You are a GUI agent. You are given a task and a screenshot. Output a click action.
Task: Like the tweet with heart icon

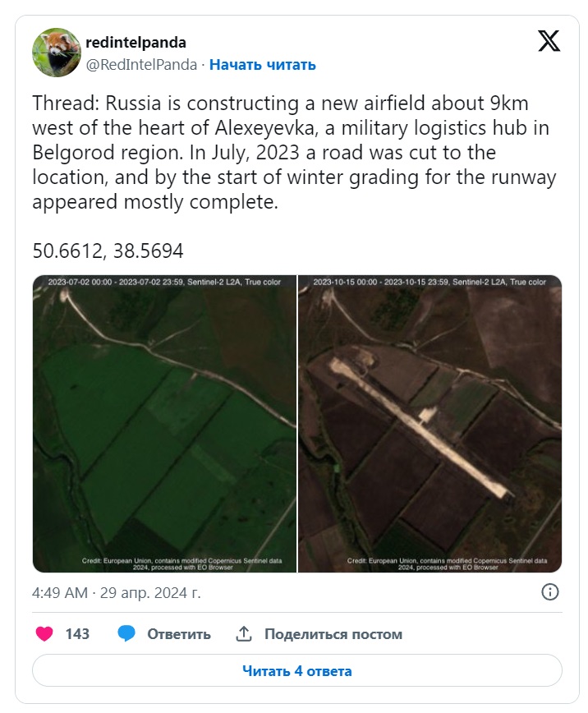pyautogui.click(x=44, y=633)
